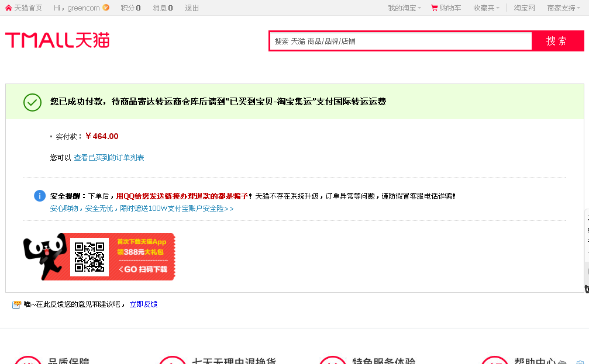Click the Tmall black cat mascot
The width and height of the screenshot is (589, 364).
tap(44, 256)
